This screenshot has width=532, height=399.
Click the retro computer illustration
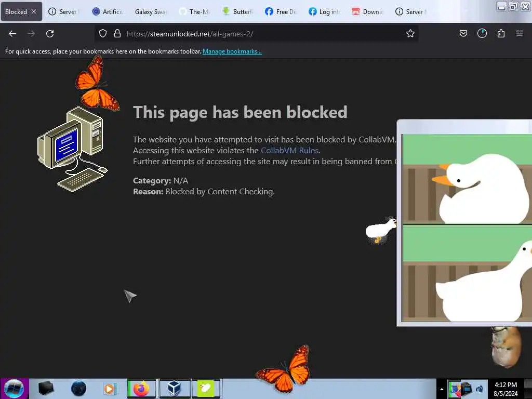(x=73, y=149)
